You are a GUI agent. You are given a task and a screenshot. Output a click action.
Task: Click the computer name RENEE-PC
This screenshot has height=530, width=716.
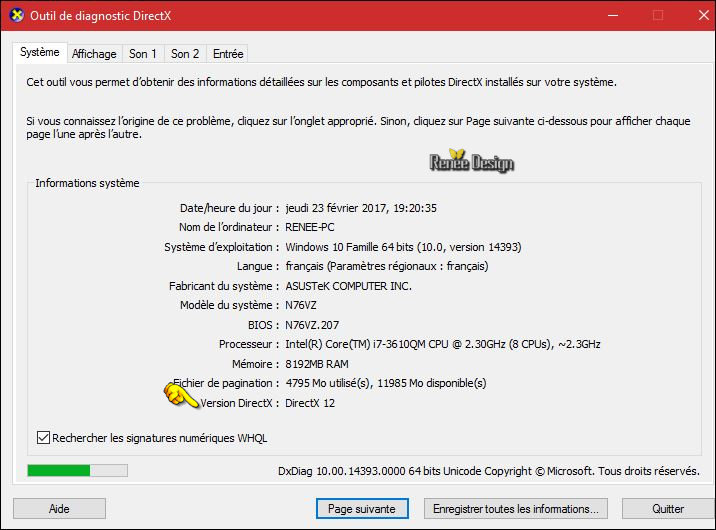(310, 227)
